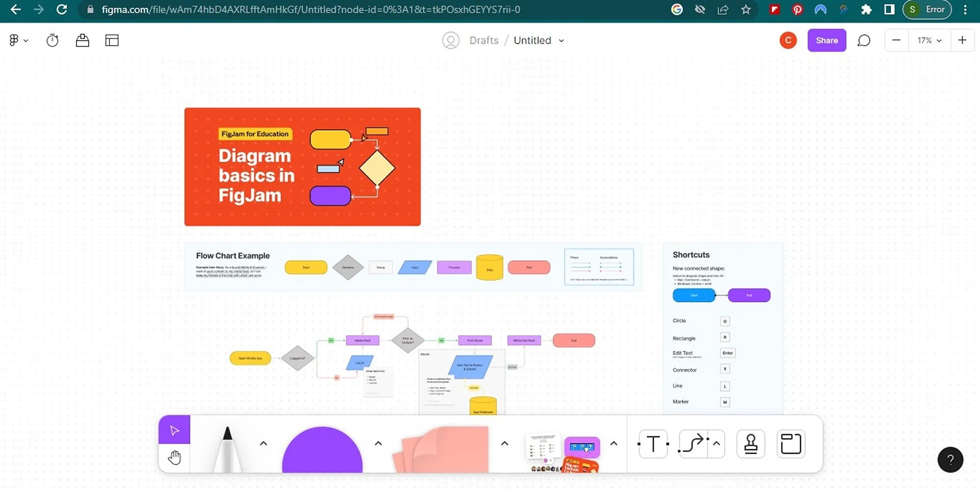Image resolution: width=980 pixels, height=490 pixels.
Task: Open the 17% zoom level dropdown
Action: coord(928,40)
